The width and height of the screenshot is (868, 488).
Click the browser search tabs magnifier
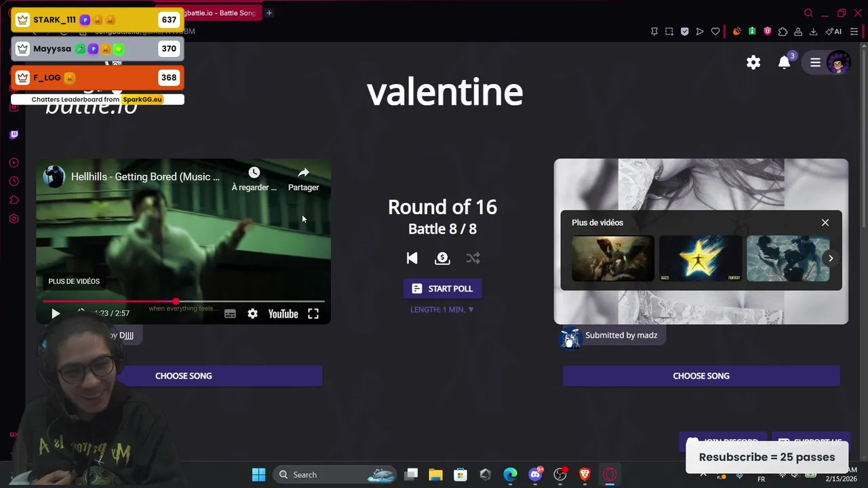point(808,13)
